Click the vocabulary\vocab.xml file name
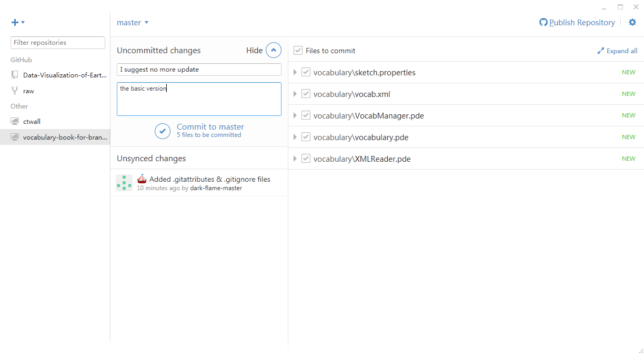This screenshot has height=354, width=644. [x=351, y=94]
